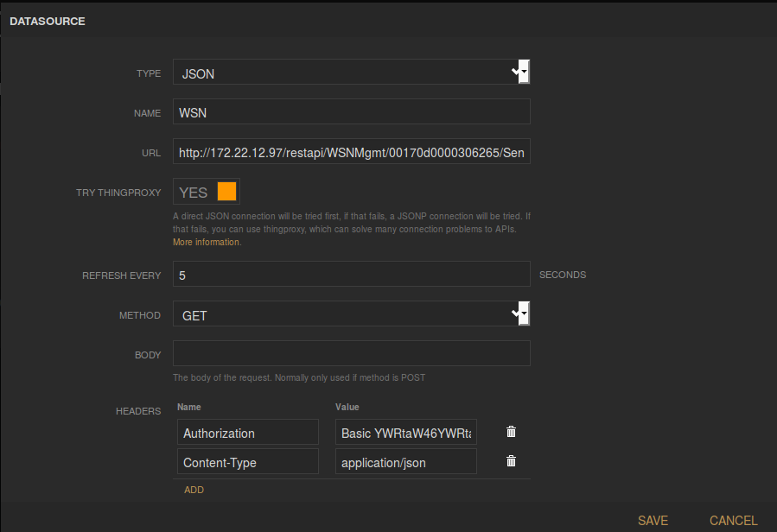Screen dimensions: 777x532
Task: Click the orange indicator on Thingproxy switch
Action: [x=227, y=192]
